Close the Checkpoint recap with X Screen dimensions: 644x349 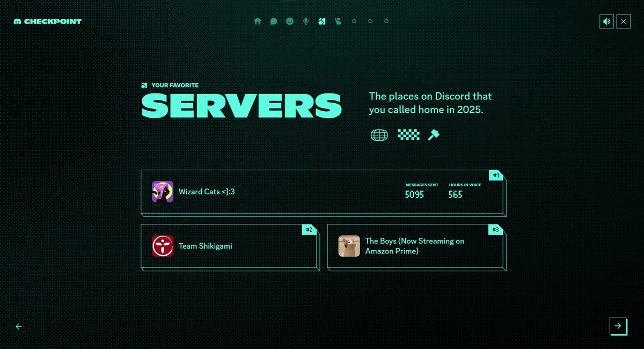(x=623, y=21)
